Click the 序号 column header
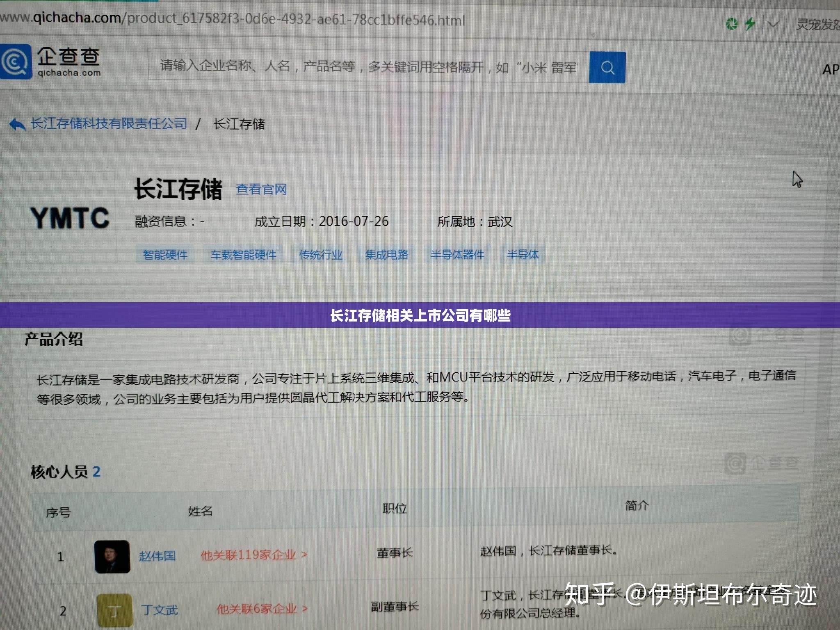840x630 pixels. pyautogui.click(x=58, y=512)
